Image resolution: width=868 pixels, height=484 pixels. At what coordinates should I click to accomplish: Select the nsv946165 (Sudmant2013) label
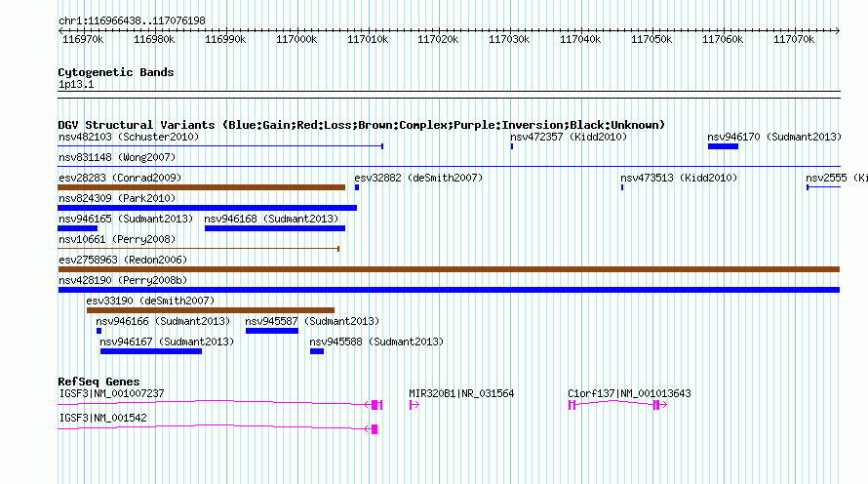(126, 219)
